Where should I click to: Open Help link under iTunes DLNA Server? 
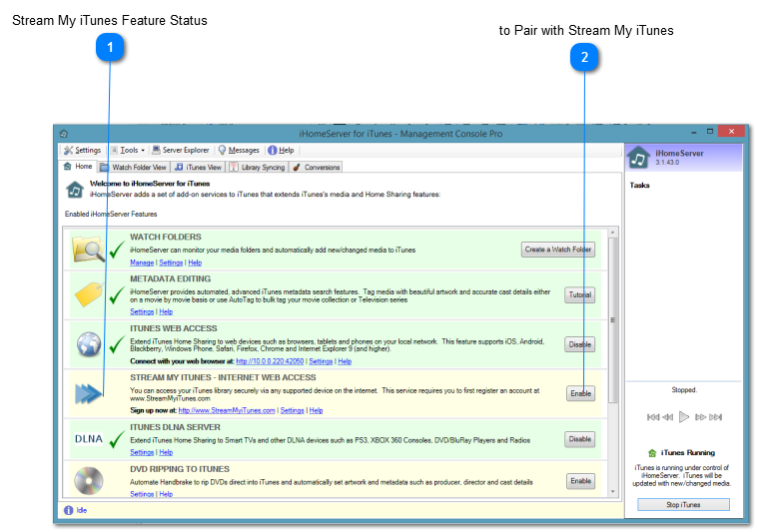click(166, 452)
